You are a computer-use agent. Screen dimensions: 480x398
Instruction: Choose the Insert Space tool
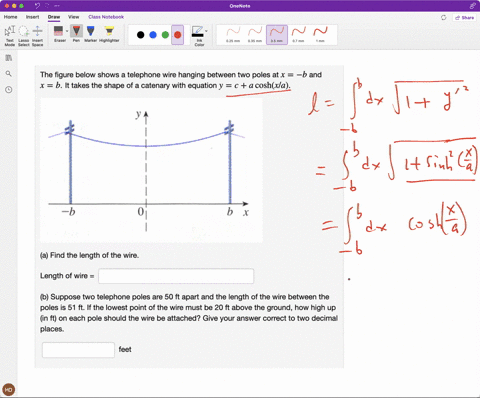37,35
